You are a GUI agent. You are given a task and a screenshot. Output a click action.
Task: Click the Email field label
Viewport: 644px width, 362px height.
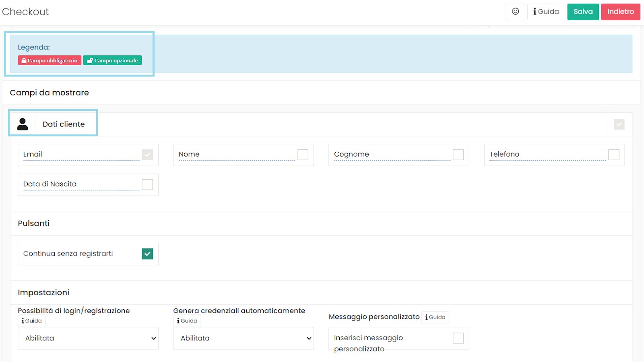tap(33, 154)
